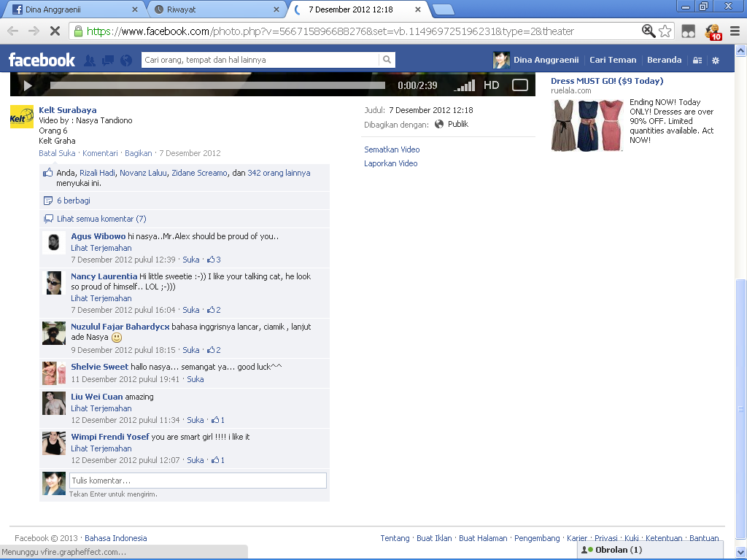747x560 pixels.
Task: Go back in browser history
Action: coord(13,31)
